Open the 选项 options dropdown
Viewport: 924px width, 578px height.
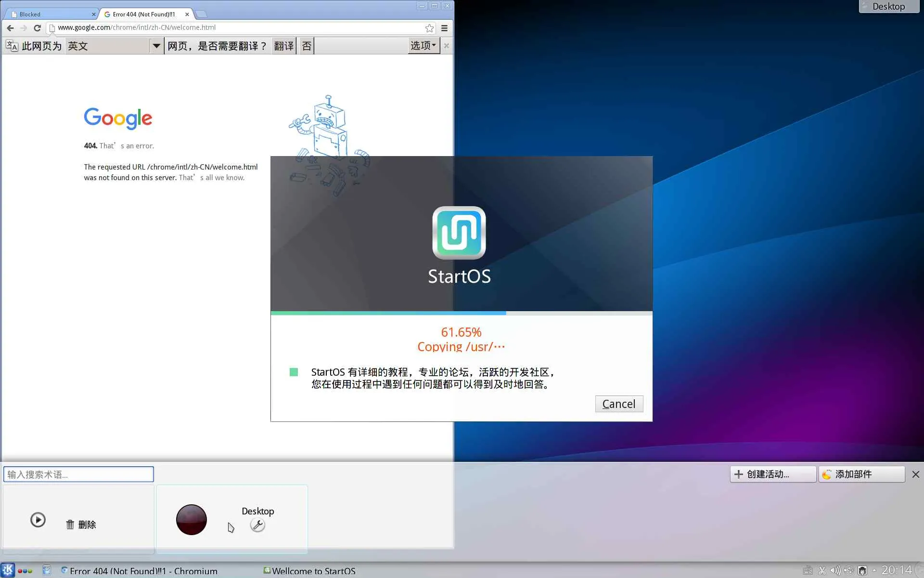click(x=423, y=46)
